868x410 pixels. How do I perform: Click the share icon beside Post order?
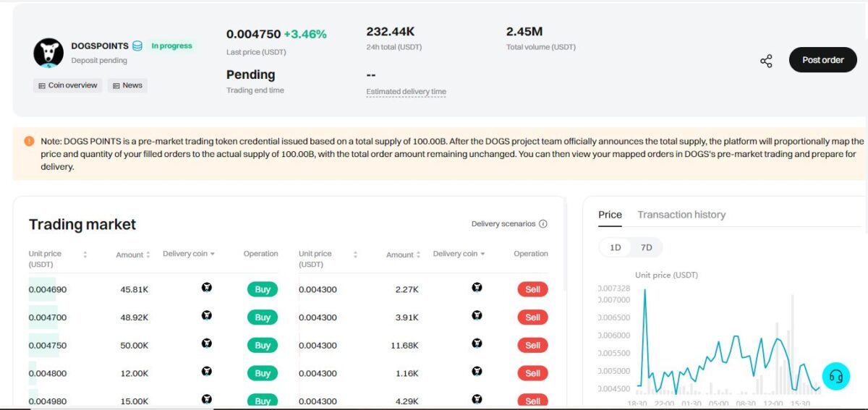click(x=766, y=61)
